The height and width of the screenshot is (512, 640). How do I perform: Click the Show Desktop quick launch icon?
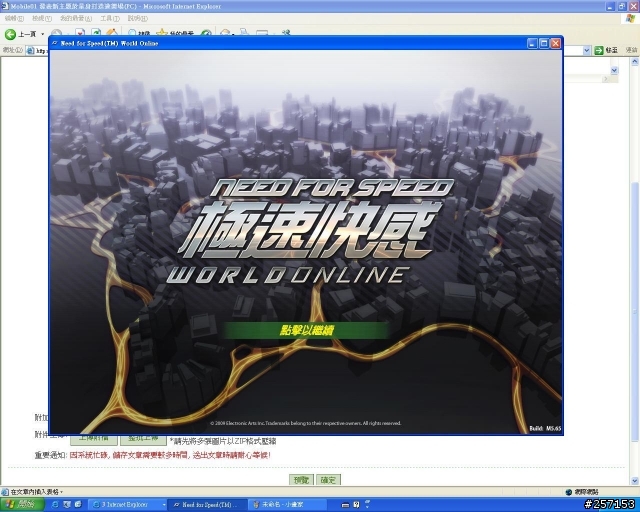[67, 505]
